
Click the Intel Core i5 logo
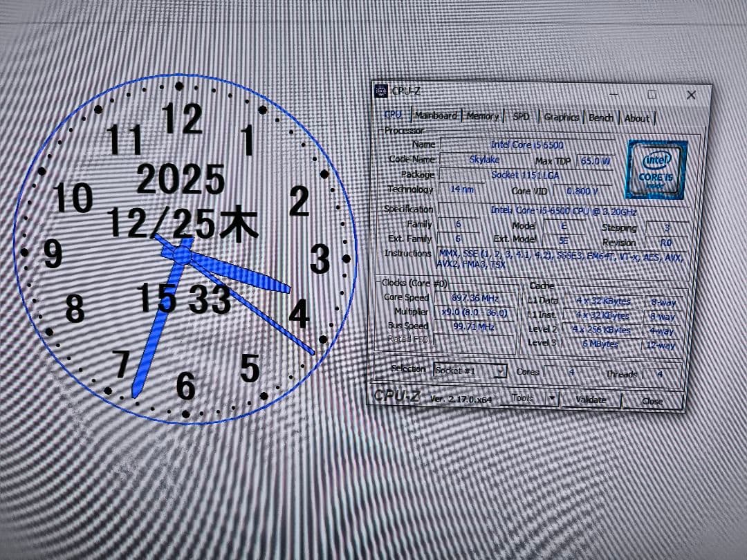click(656, 170)
